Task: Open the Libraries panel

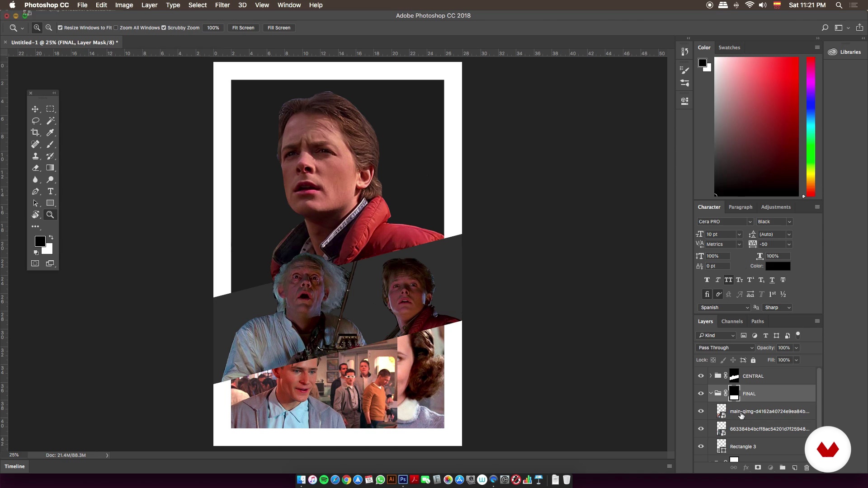Action: pyautogui.click(x=844, y=52)
